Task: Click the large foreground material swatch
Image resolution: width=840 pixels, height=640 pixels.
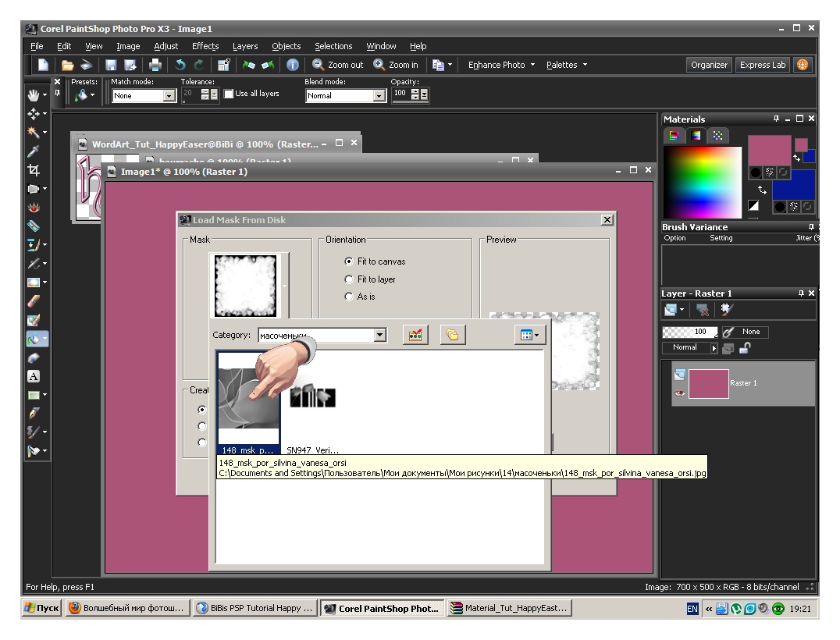Action: pyautogui.click(x=769, y=151)
